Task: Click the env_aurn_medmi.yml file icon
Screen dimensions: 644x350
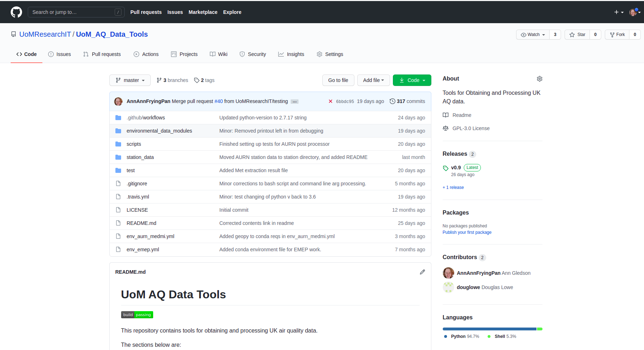Action: [118, 236]
